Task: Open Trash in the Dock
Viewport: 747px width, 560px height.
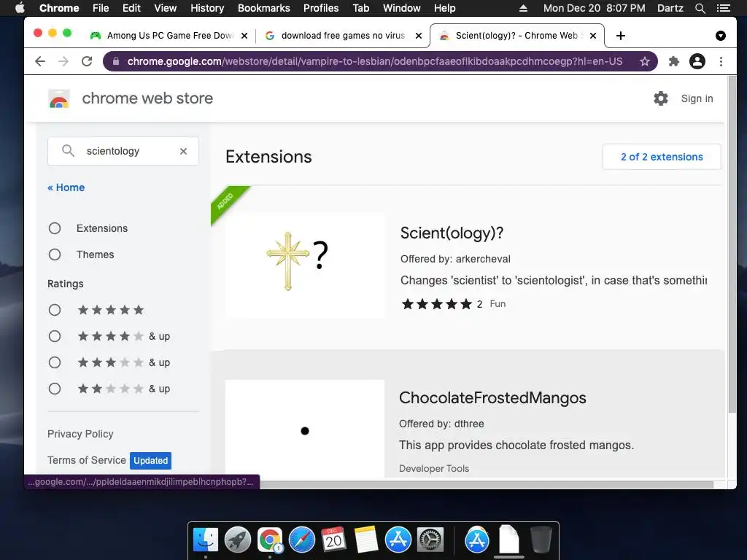Action: click(x=541, y=540)
